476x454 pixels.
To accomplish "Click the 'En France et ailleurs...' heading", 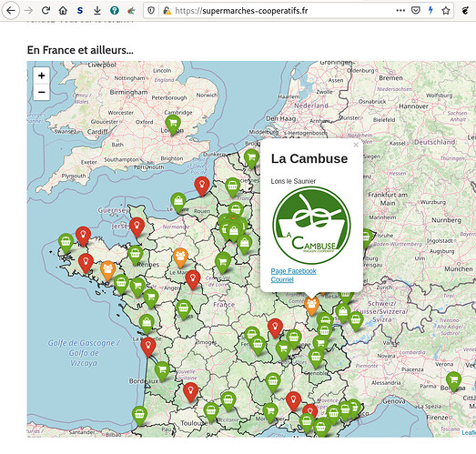I will tap(80, 50).
